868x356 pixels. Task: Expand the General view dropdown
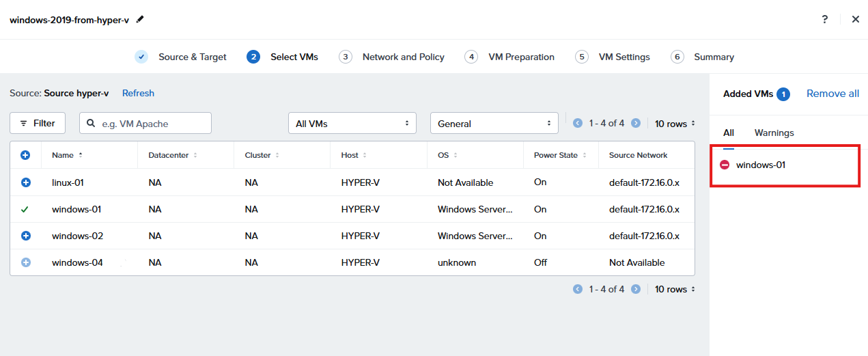click(494, 124)
